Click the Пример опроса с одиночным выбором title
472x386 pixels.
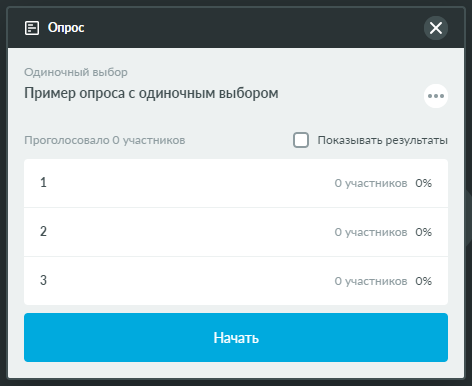coord(151,93)
